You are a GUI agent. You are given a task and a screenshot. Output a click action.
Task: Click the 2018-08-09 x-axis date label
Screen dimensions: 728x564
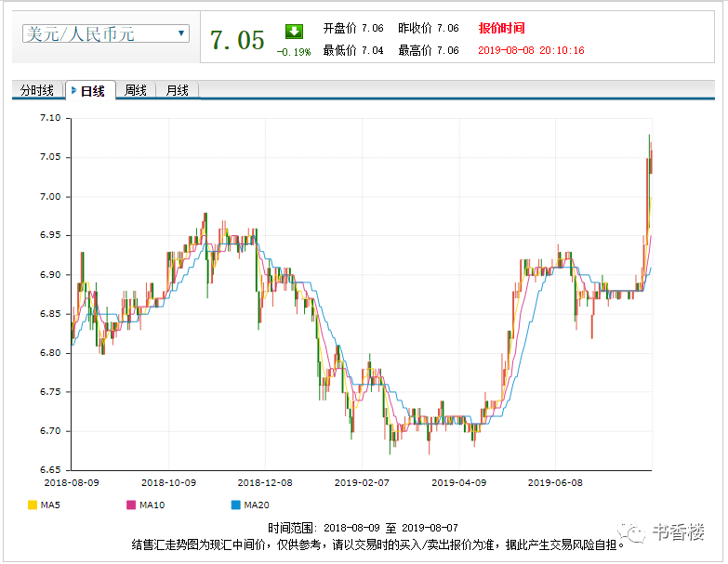pyautogui.click(x=72, y=482)
